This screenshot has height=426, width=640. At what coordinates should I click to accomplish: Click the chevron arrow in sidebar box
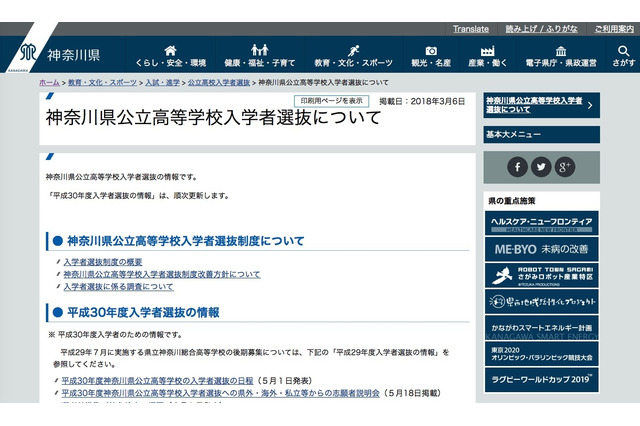tap(590, 105)
